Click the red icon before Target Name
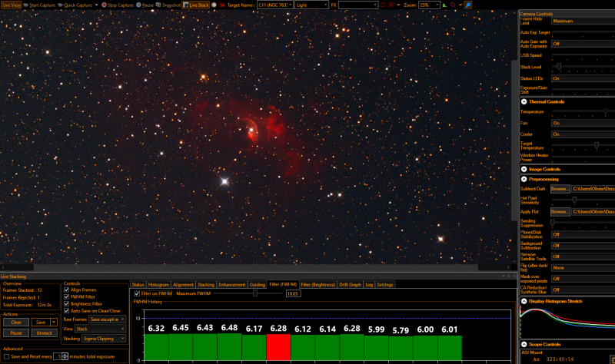615x364 pixels. [x=222, y=5]
